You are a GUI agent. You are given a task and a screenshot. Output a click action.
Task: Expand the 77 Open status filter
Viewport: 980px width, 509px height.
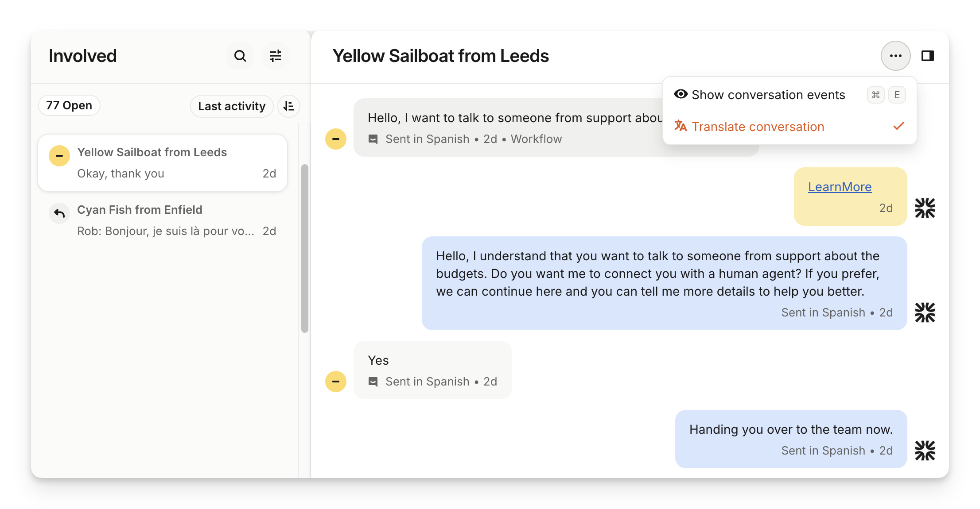point(69,106)
